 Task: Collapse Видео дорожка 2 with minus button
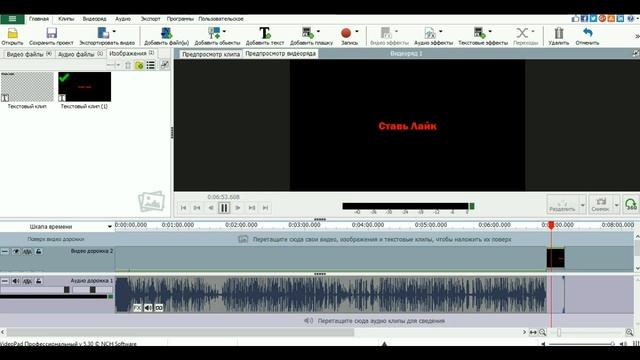click(4, 251)
